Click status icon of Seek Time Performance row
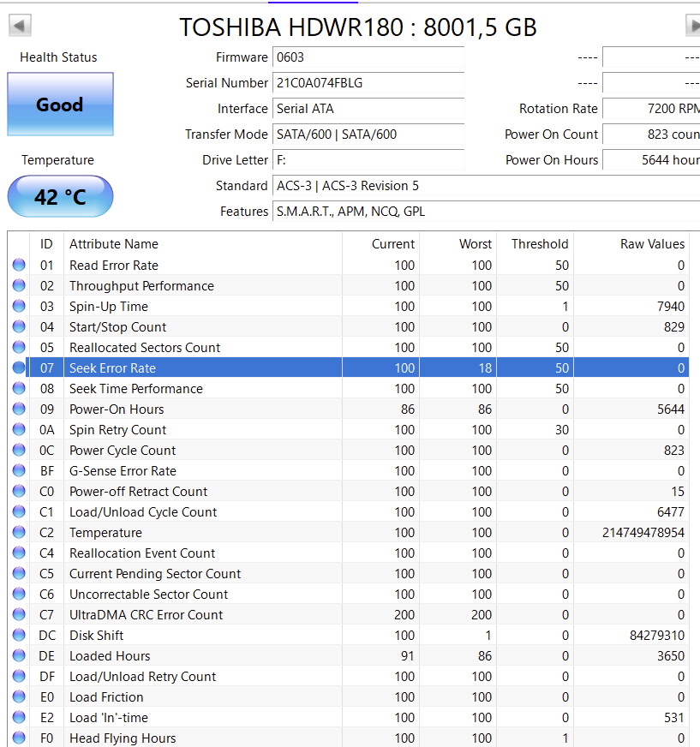This screenshot has width=700, height=747. [19, 388]
